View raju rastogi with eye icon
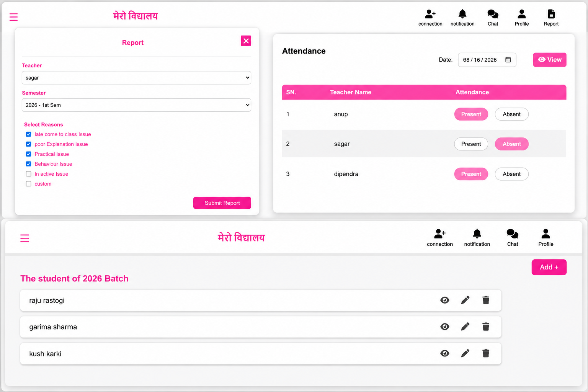 pos(444,300)
